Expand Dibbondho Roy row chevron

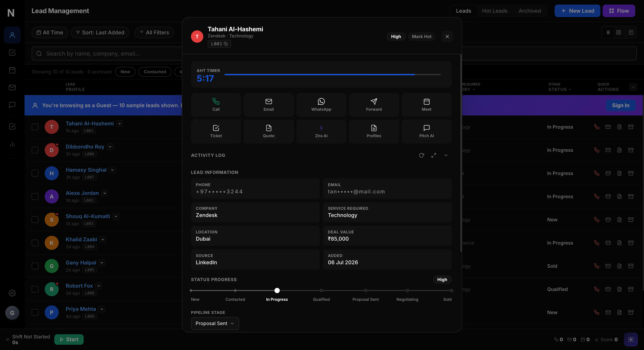pyautogui.click(x=110, y=147)
